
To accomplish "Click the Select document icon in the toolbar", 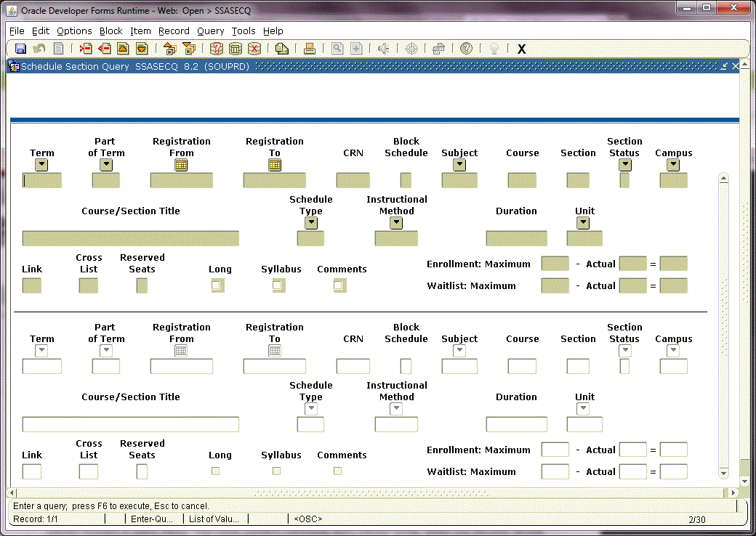I will pyautogui.click(x=58, y=49).
